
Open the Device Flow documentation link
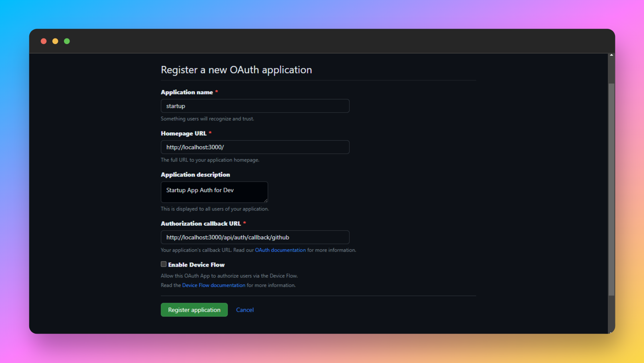pos(213,285)
